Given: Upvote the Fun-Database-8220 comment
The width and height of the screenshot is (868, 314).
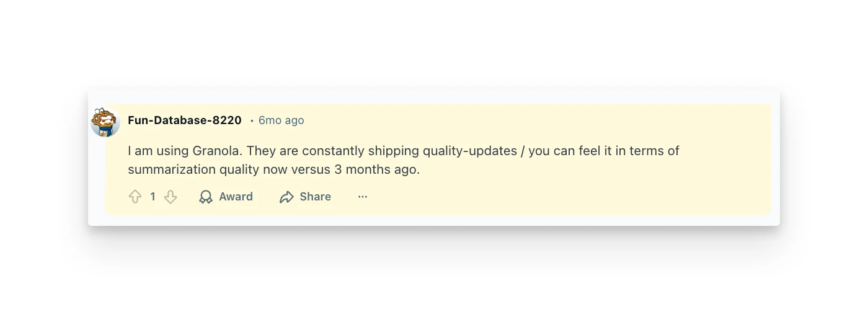Looking at the screenshot, I should [135, 197].
